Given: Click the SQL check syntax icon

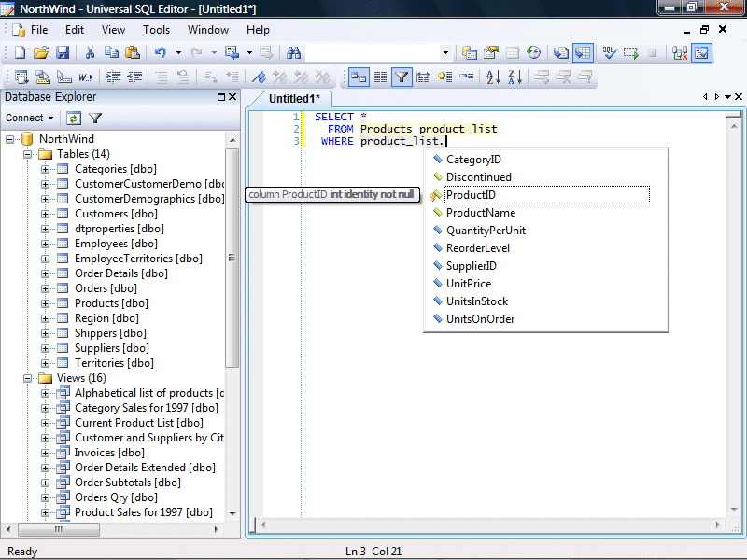Looking at the screenshot, I should [x=608, y=53].
